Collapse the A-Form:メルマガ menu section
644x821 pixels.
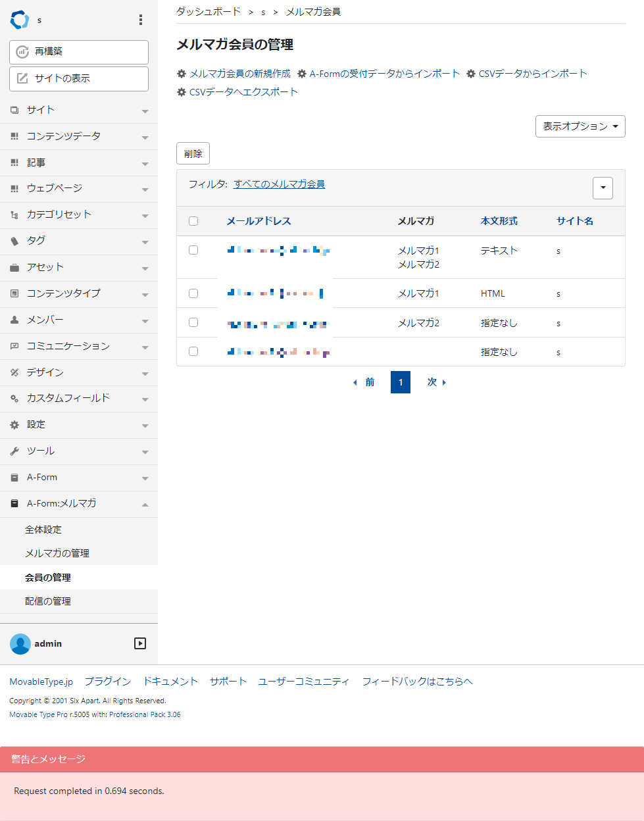coord(145,505)
